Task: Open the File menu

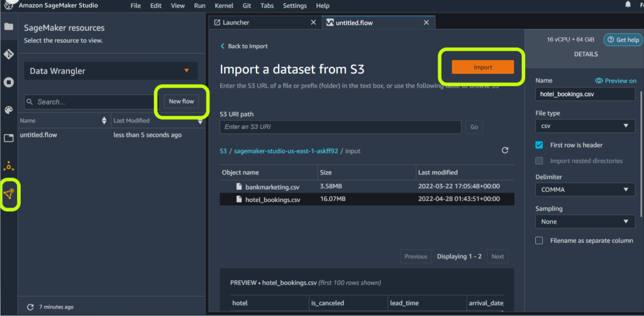Action: [x=136, y=6]
